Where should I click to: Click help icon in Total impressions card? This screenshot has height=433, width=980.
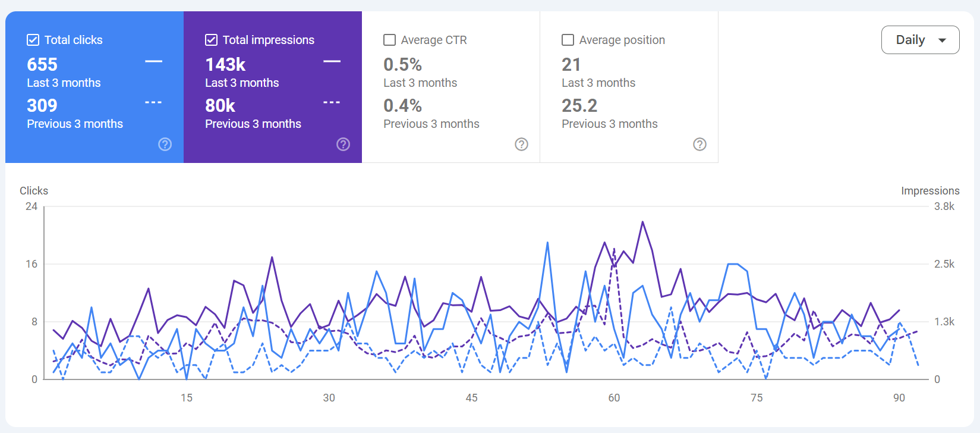coord(344,145)
